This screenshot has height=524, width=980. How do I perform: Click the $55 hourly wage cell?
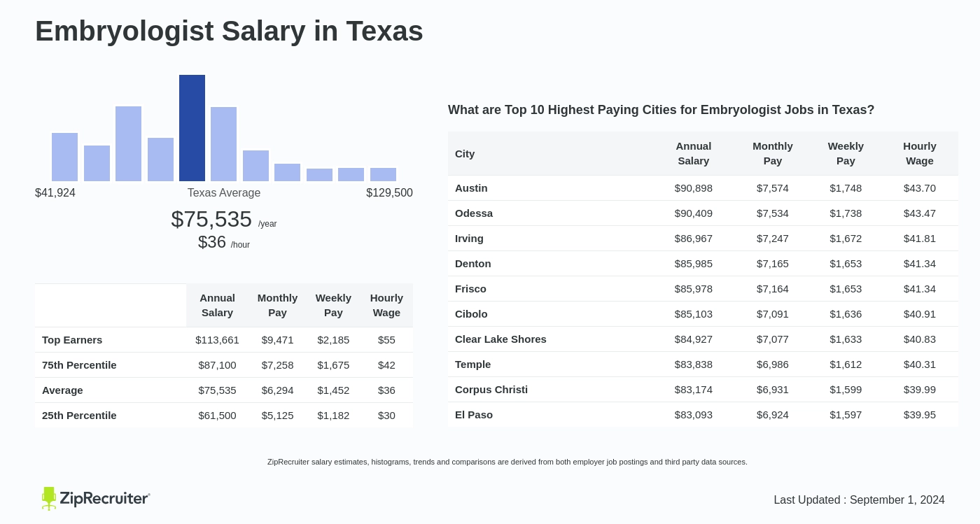coord(386,340)
